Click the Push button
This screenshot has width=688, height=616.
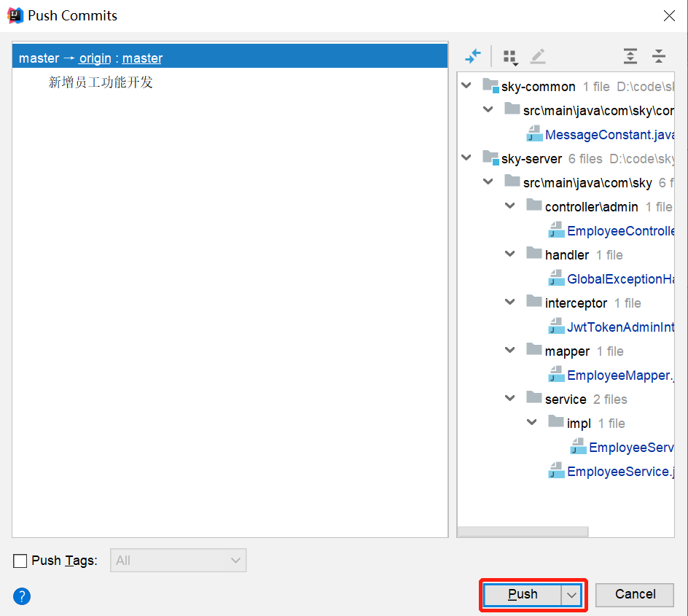[x=523, y=595]
